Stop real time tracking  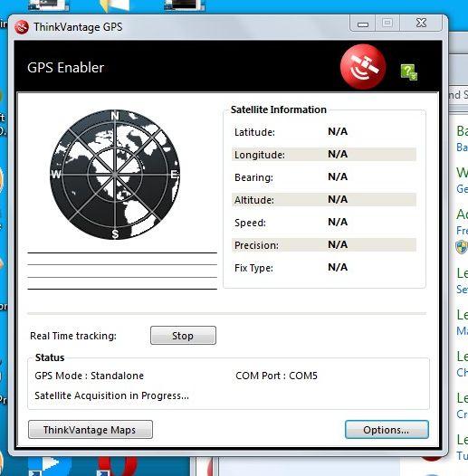[183, 336]
